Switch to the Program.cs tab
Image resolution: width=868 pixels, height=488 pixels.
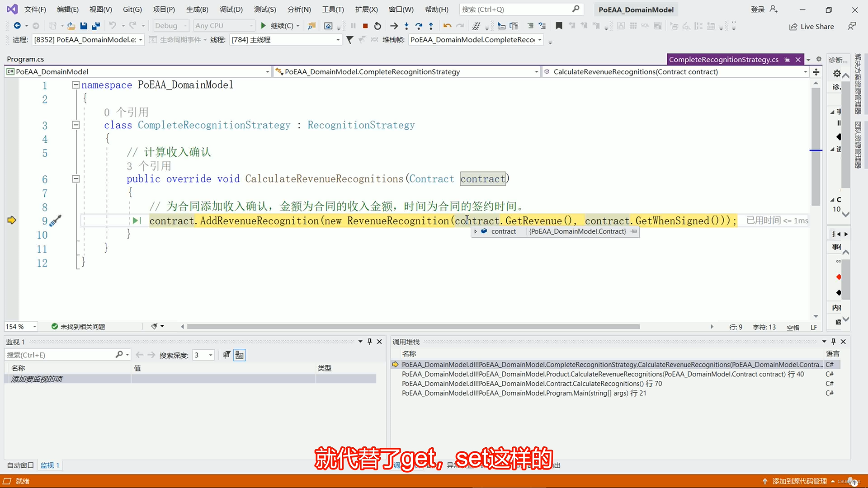click(25, 59)
